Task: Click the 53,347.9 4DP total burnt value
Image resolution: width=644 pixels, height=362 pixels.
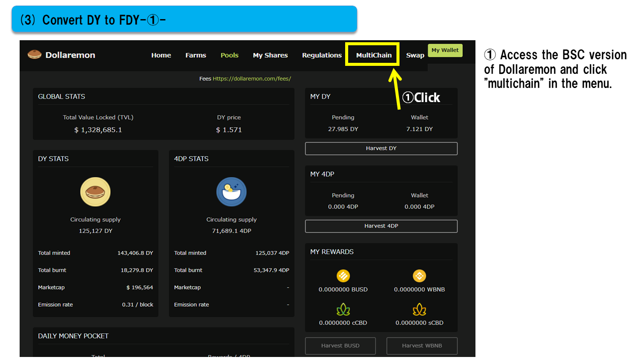Action: point(272,270)
